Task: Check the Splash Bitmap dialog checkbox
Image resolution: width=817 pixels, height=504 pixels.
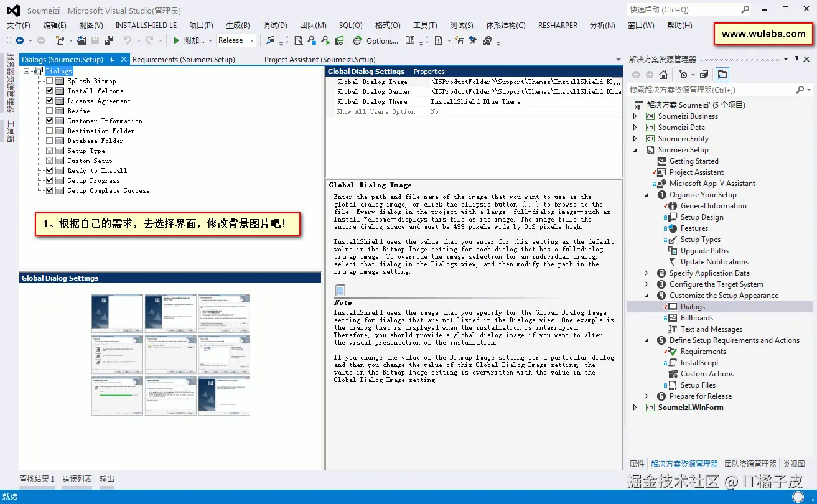Action: (x=49, y=80)
